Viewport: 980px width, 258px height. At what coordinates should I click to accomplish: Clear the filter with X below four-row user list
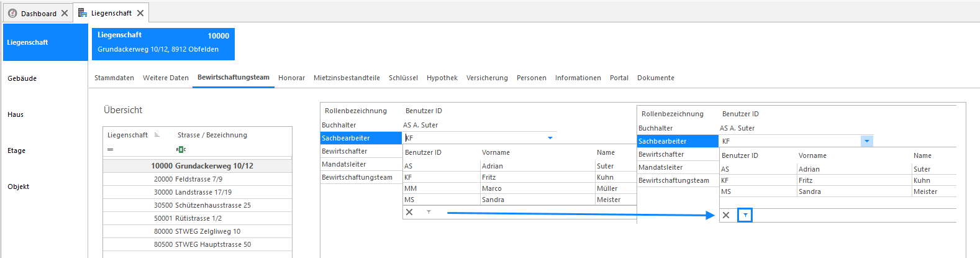(409, 212)
